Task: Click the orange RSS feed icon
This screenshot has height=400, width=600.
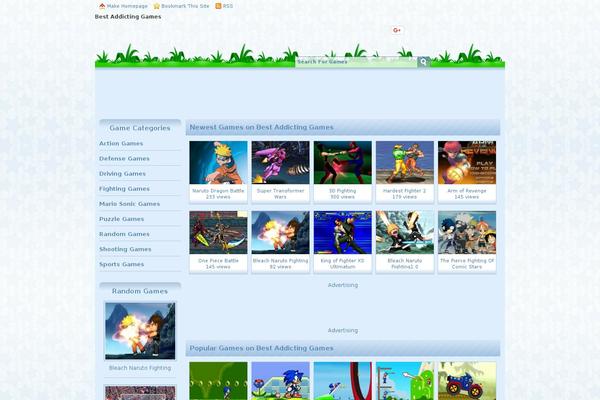Action: pos(218,6)
